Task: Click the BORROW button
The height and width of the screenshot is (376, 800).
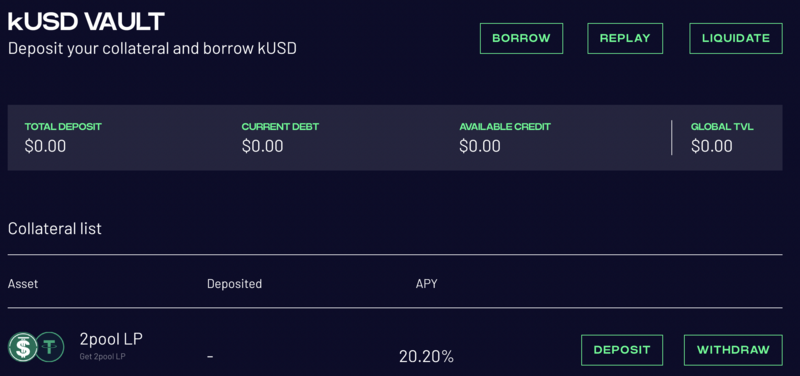Action: point(521,38)
